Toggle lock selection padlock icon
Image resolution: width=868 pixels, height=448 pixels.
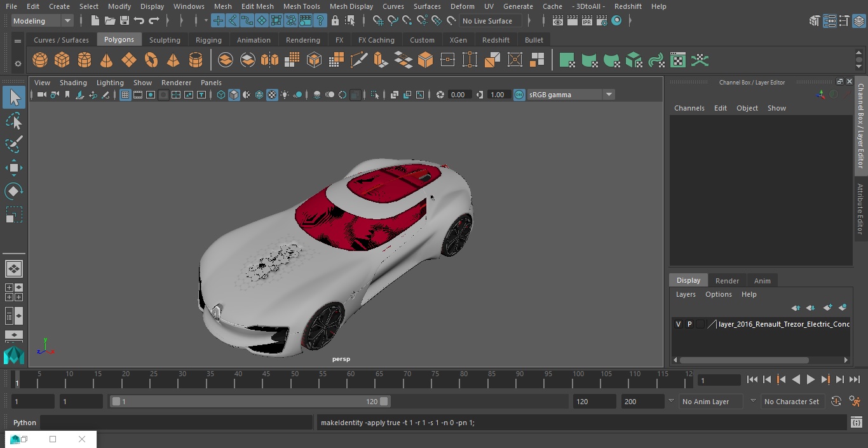click(x=336, y=21)
